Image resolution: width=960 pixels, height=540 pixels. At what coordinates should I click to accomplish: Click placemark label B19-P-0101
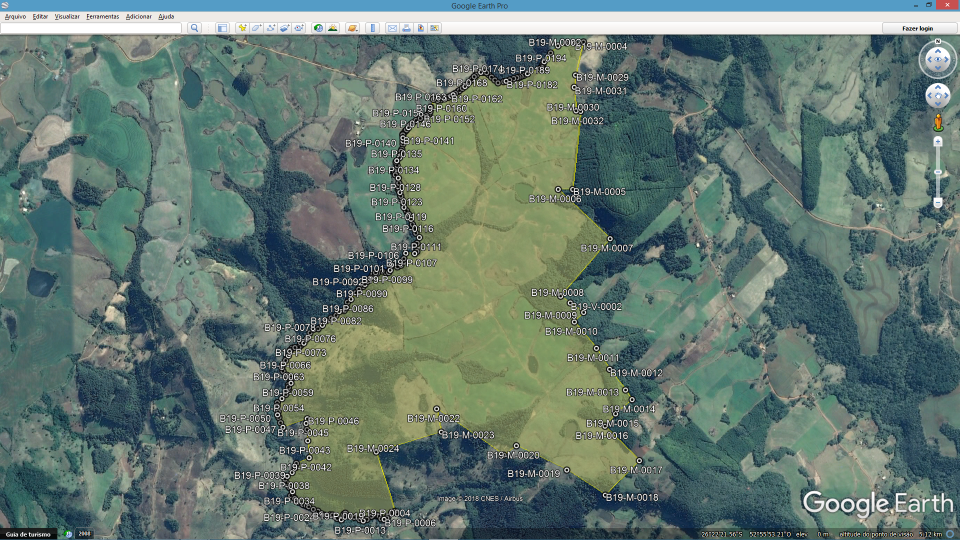pyautogui.click(x=359, y=268)
